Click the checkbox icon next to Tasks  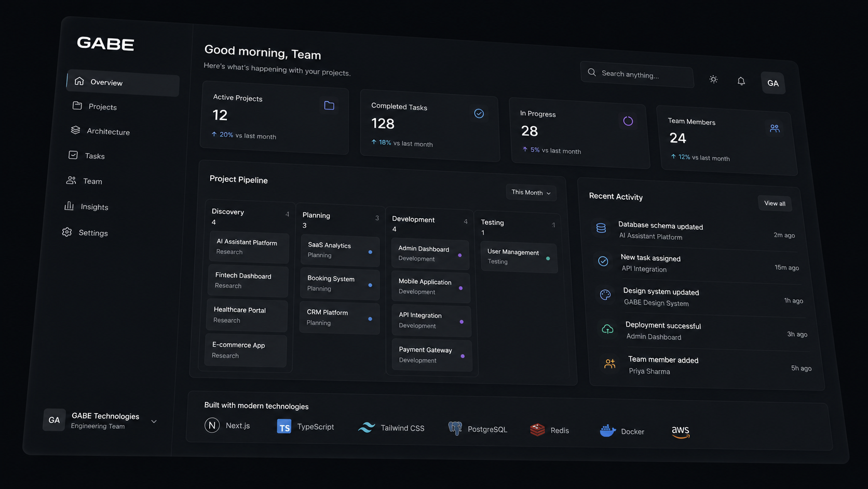[x=73, y=155]
